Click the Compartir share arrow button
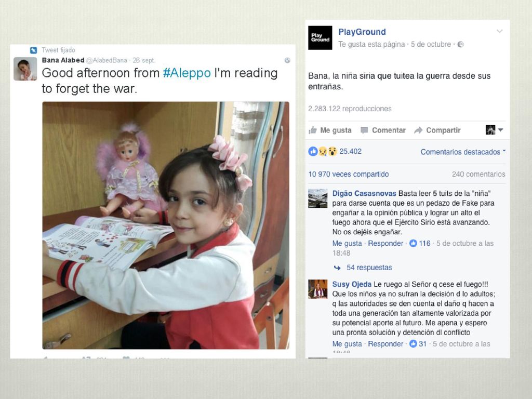The image size is (532, 399). [x=437, y=130]
